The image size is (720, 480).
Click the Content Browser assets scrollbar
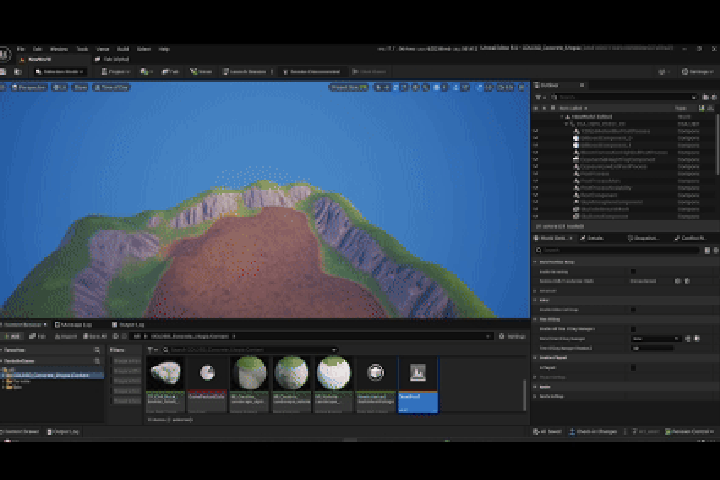[x=524, y=394]
